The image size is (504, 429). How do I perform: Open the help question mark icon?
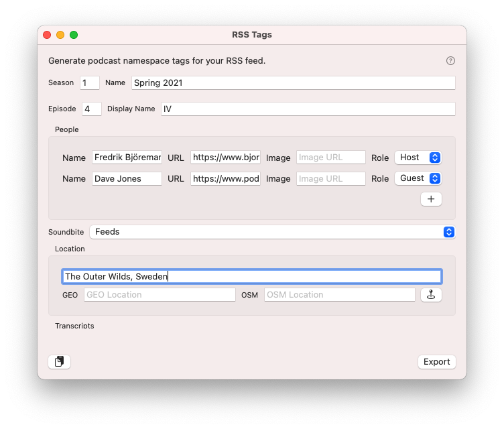tap(450, 61)
